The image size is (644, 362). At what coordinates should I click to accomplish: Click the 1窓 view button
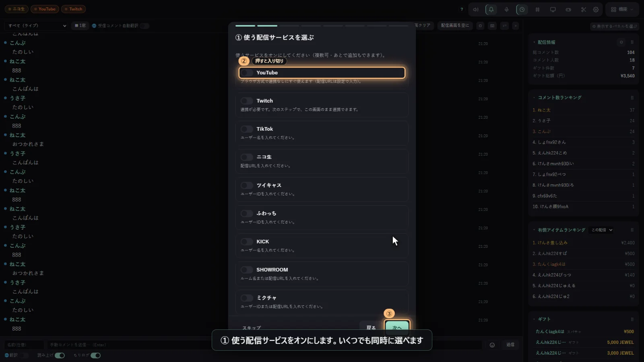coord(80,26)
